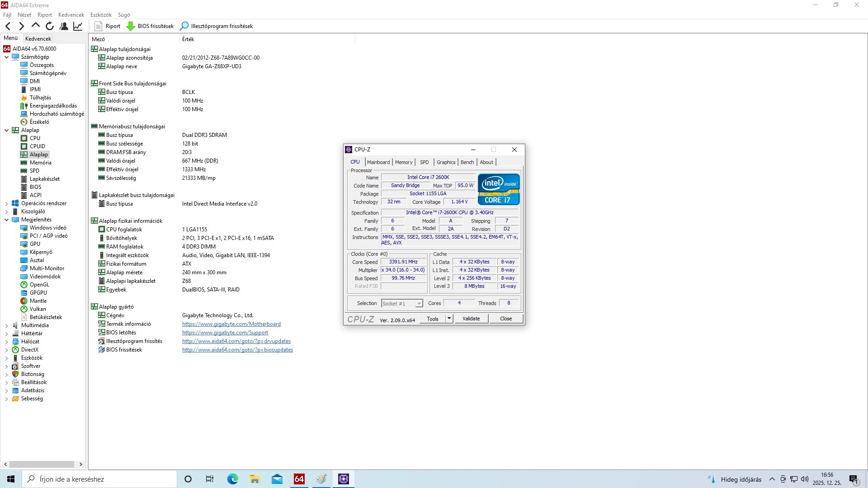Open the graph chart toolbar icon
Viewport: 868px width, 488px height.
78,26
